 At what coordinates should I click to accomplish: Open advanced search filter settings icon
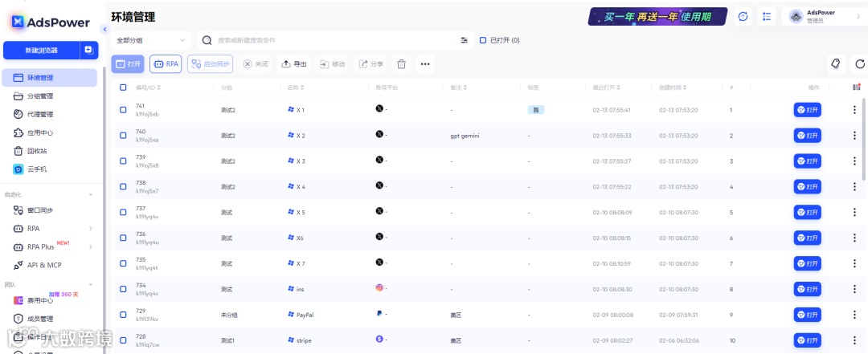coord(464,40)
